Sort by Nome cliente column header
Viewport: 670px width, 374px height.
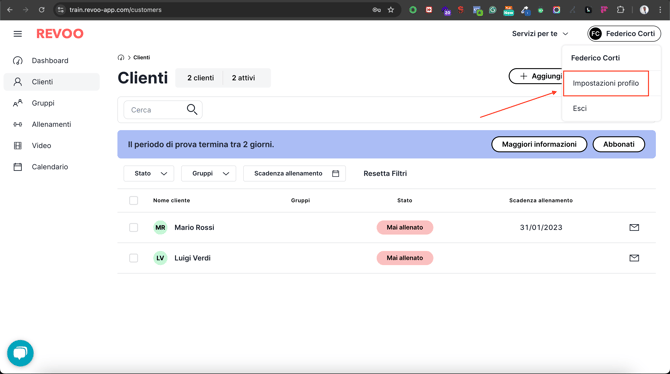point(171,200)
